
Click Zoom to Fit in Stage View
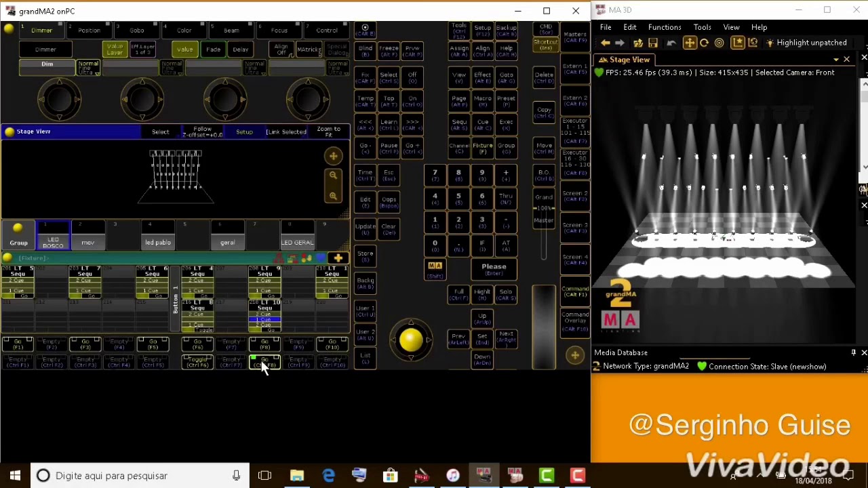pyautogui.click(x=329, y=131)
